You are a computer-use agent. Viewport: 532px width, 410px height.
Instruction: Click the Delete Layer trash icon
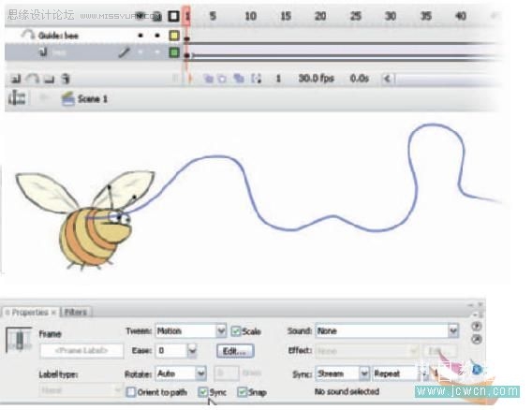coord(66,79)
